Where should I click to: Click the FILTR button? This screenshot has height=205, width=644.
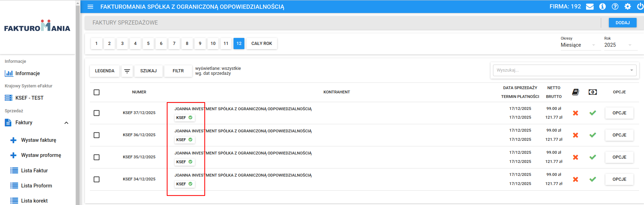178,71
